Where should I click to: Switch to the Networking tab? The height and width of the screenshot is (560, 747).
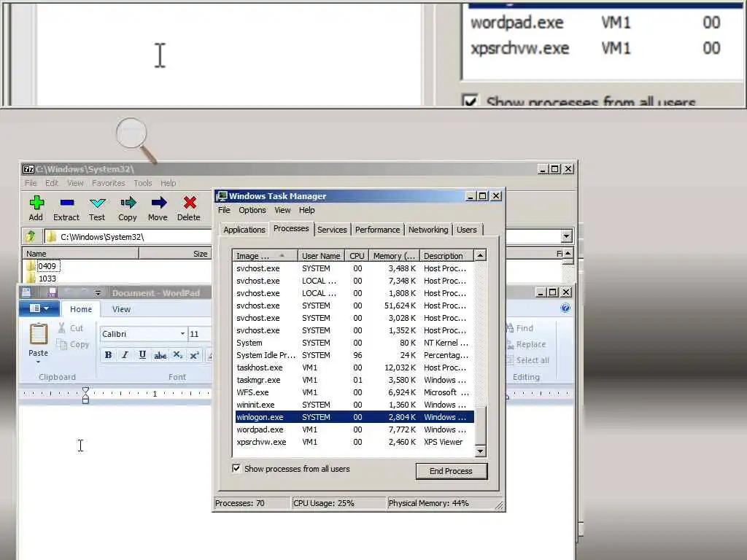pyautogui.click(x=427, y=230)
